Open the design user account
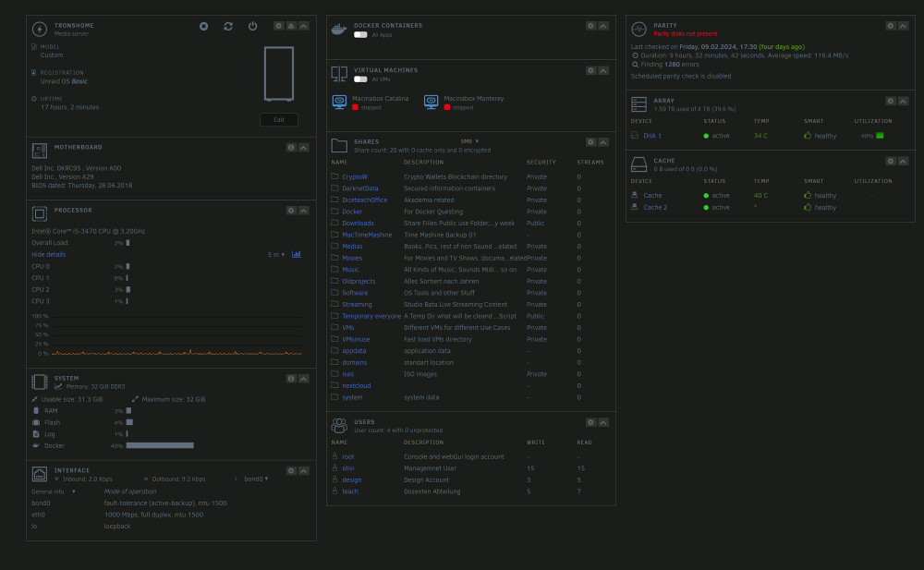The height and width of the screenshot is (570, 924). 352,479
